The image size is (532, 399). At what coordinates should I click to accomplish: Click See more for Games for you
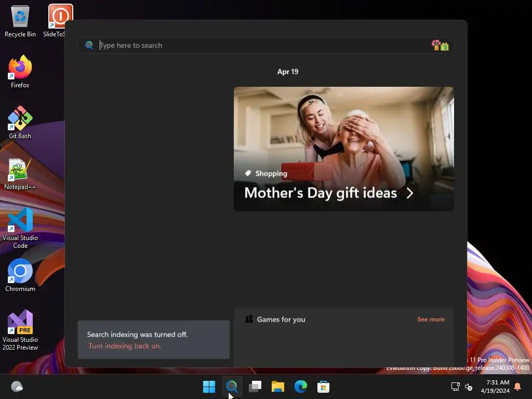pyautogui.click(x=431, y=320)
